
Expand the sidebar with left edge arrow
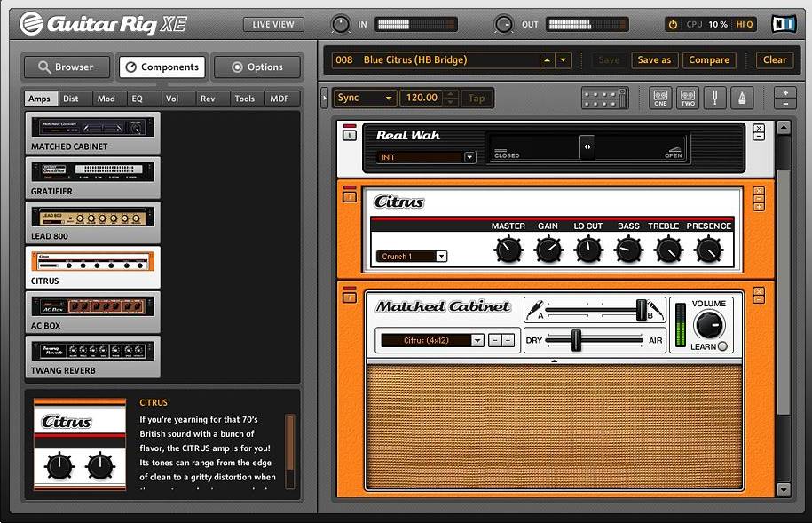325,98
